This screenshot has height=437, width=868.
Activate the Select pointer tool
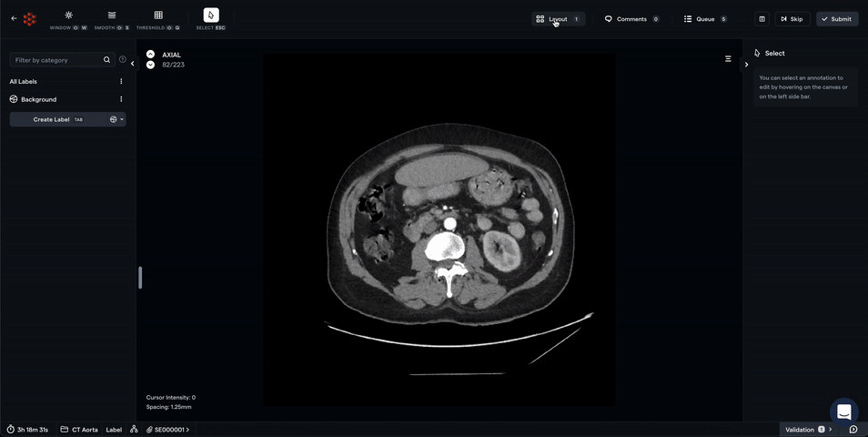pyautogui.click(x=211, y=19)
